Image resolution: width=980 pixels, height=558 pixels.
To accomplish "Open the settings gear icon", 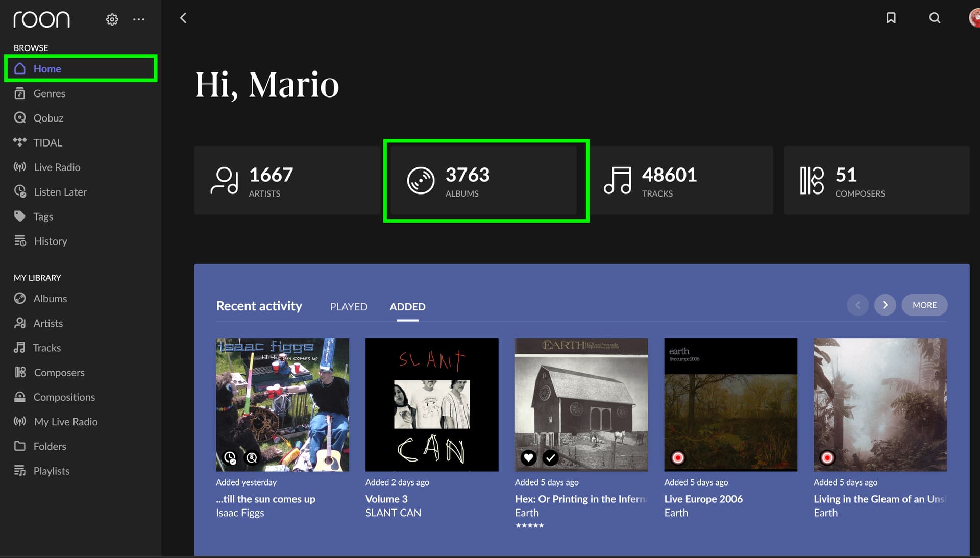I will point(112,19).
